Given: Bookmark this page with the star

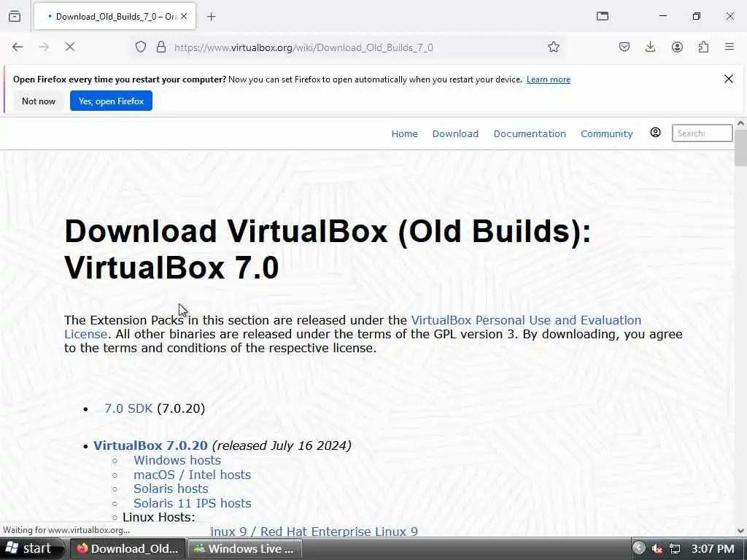Looking at the screenshot, I should click(x=554, y=47).
